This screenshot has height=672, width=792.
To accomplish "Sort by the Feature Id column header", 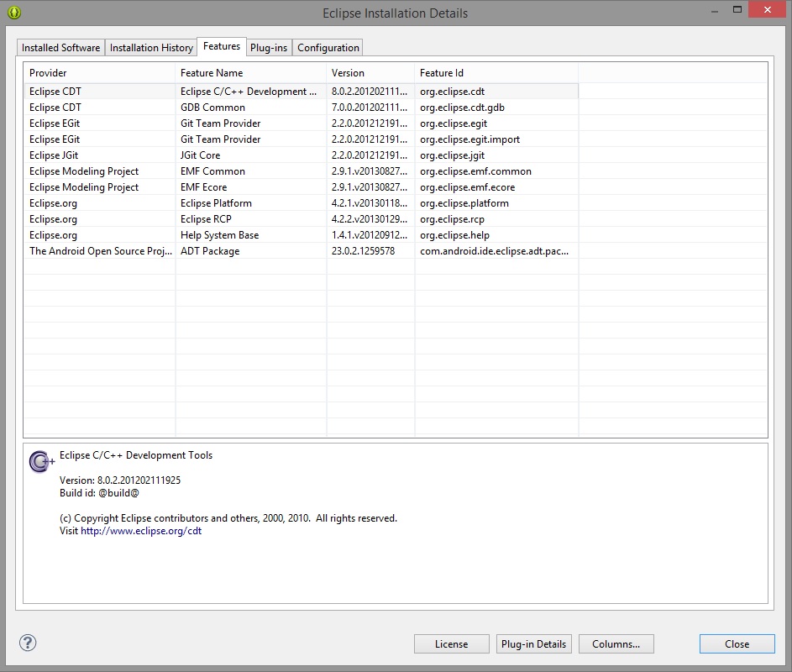I will click(x=496, y=73).
